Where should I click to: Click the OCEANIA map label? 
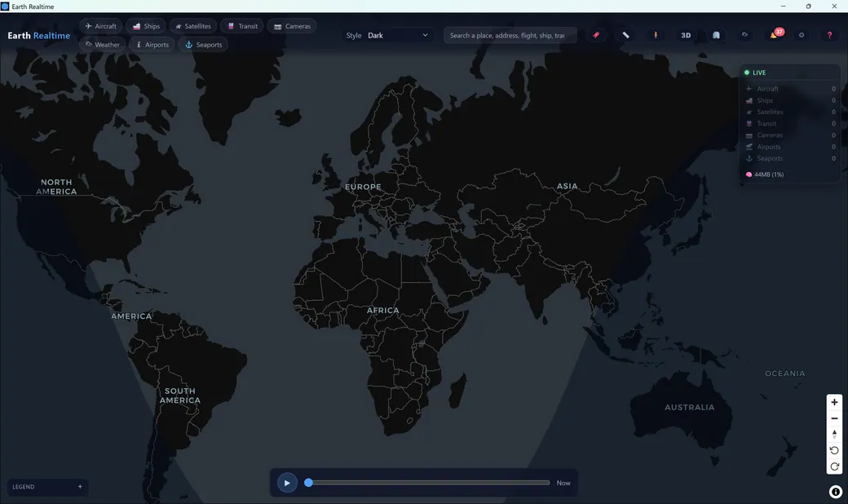click(x=784, y=374)
